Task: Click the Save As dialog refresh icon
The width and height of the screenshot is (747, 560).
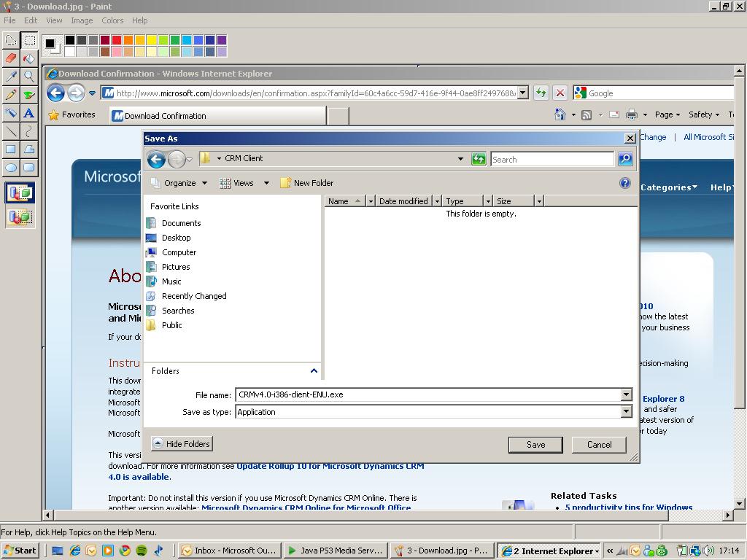Action: [479, 158]
